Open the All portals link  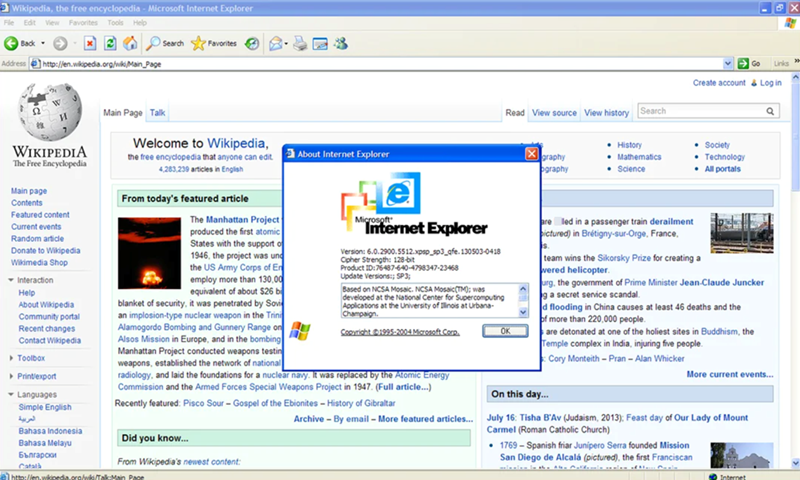(722, 169)
